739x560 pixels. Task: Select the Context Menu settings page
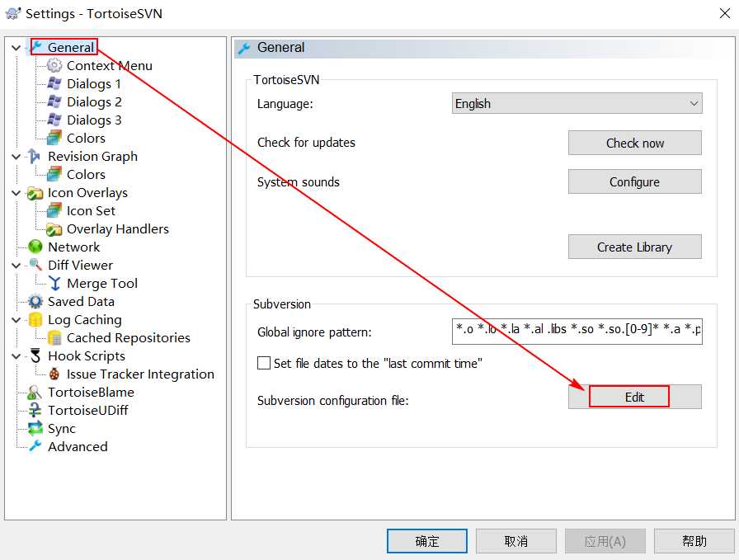pyautogui.click(x=110, y=65)
